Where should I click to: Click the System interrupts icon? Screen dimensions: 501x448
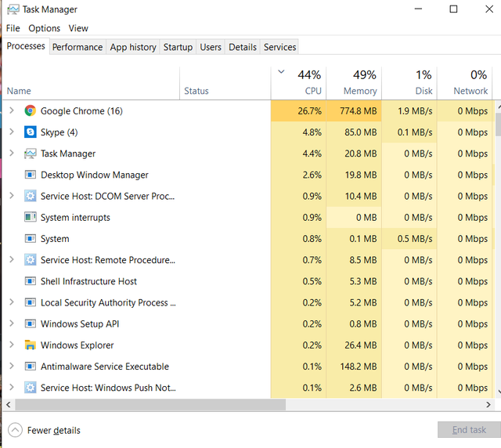tap(30, 217)
